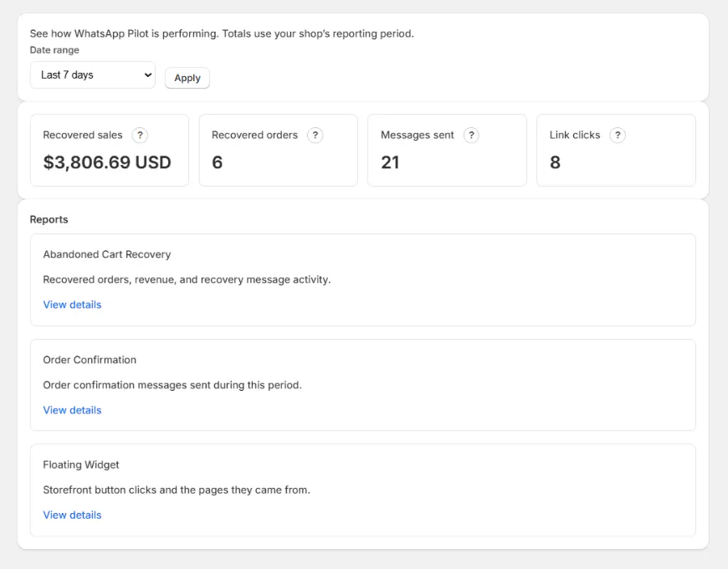Viewport: 728px width, 569px height.
Task: Click the Messages sent value 21
Action: click(390, 162)
